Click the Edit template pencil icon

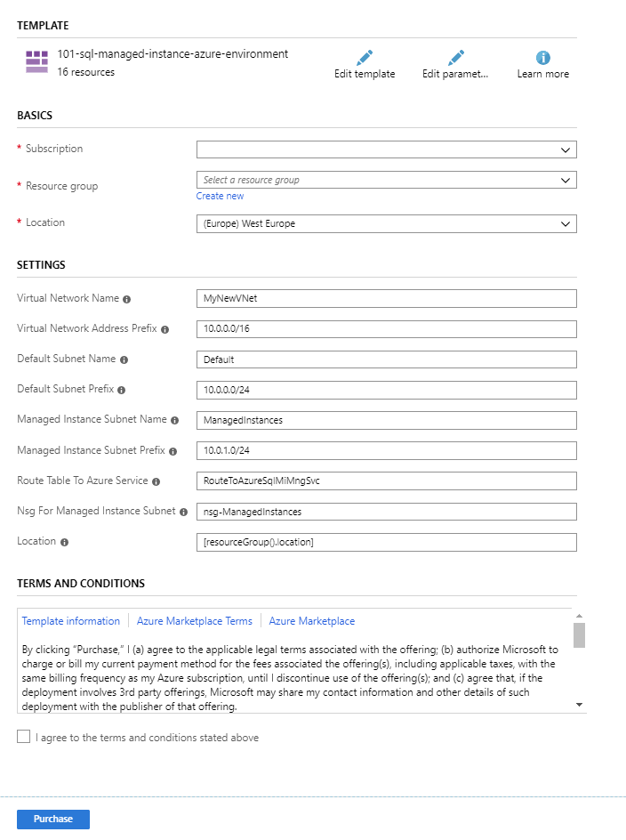(x=365, y=56)
